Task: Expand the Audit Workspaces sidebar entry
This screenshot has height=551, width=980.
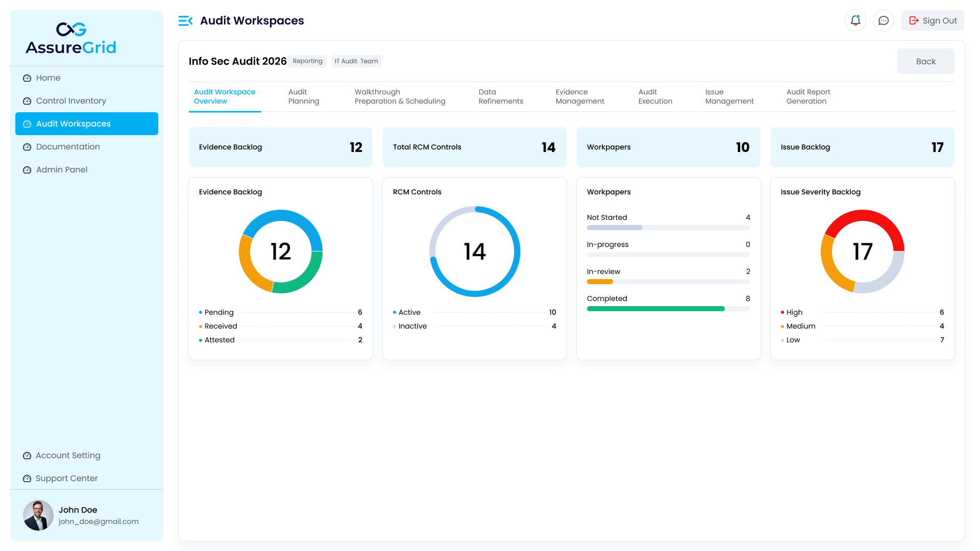Action: [x=73, y=123]
